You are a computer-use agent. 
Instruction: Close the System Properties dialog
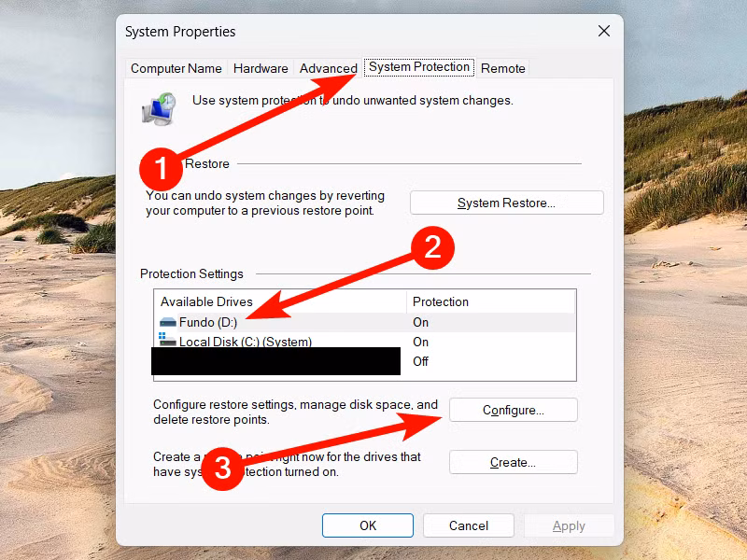click(x=604, y=31)
